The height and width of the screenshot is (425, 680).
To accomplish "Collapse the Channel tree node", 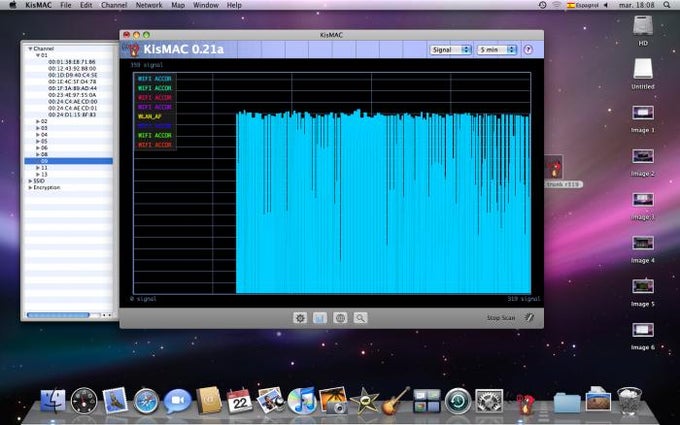I will click(x=30, y=49).
